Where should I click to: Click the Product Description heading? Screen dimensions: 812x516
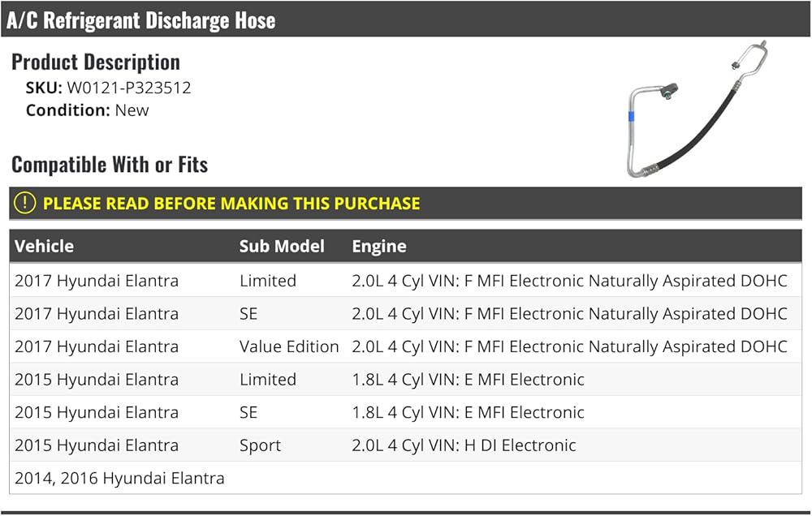[96, 62]
